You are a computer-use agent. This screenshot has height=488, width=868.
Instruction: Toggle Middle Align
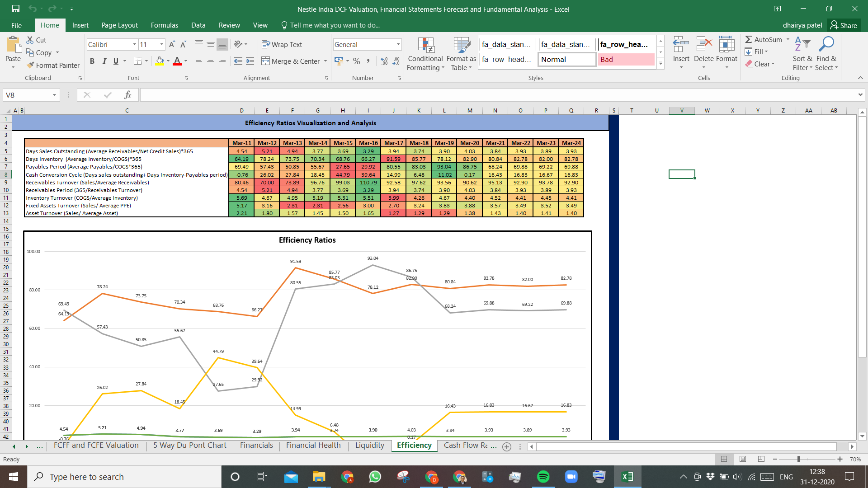click(x=211, y=44)
